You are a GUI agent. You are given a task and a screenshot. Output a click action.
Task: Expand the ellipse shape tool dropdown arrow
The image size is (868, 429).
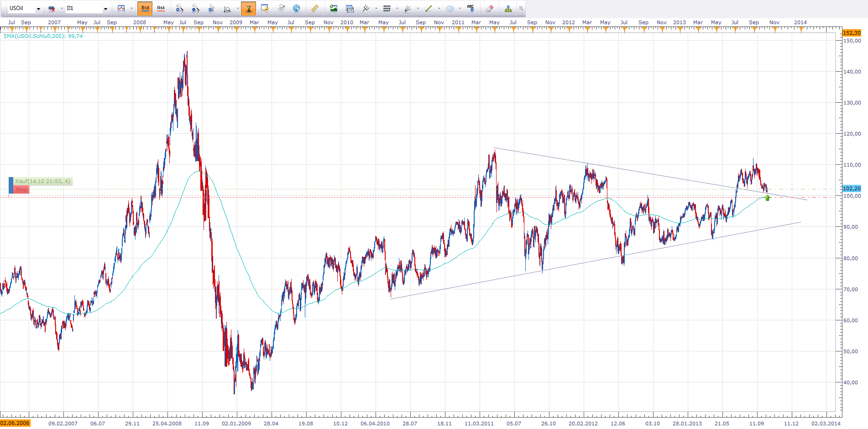pos(460,8)
